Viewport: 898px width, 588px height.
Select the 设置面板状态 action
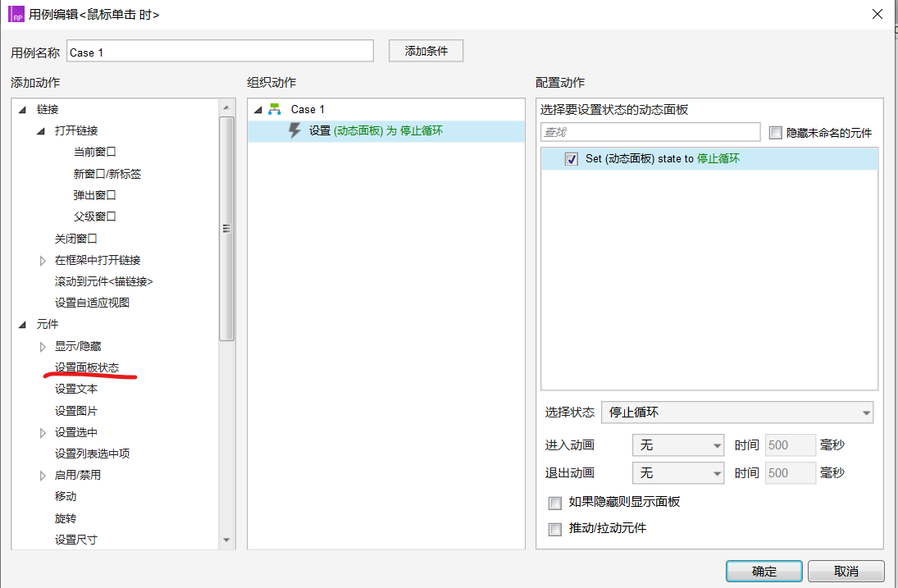pyautogui.click(x=87, y=367)
